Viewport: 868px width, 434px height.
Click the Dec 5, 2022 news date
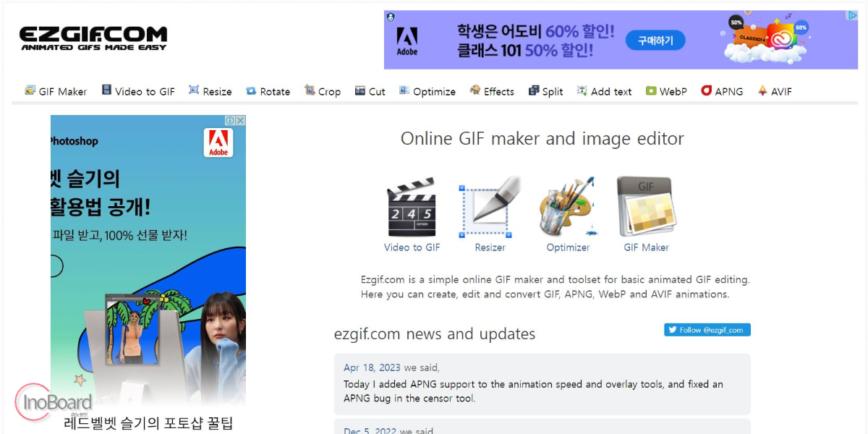(370, 432)
